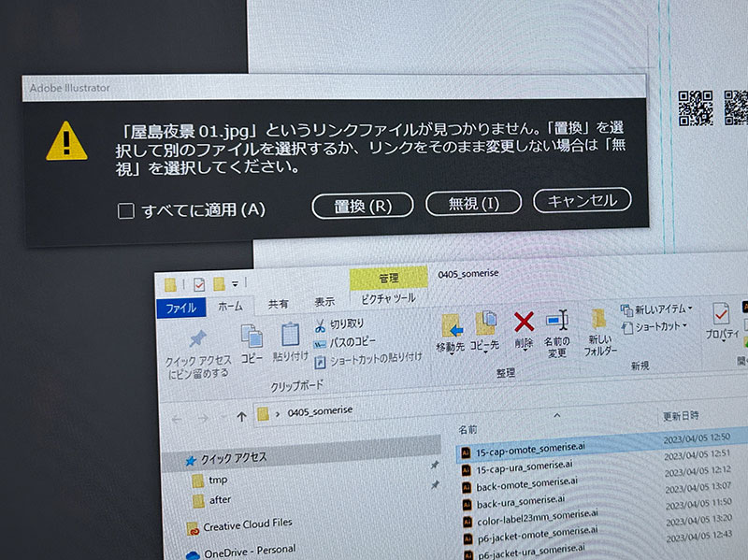Click the date 2023/04/05 12:12
This screenshot has width=748, height=560.
(698, 471)
